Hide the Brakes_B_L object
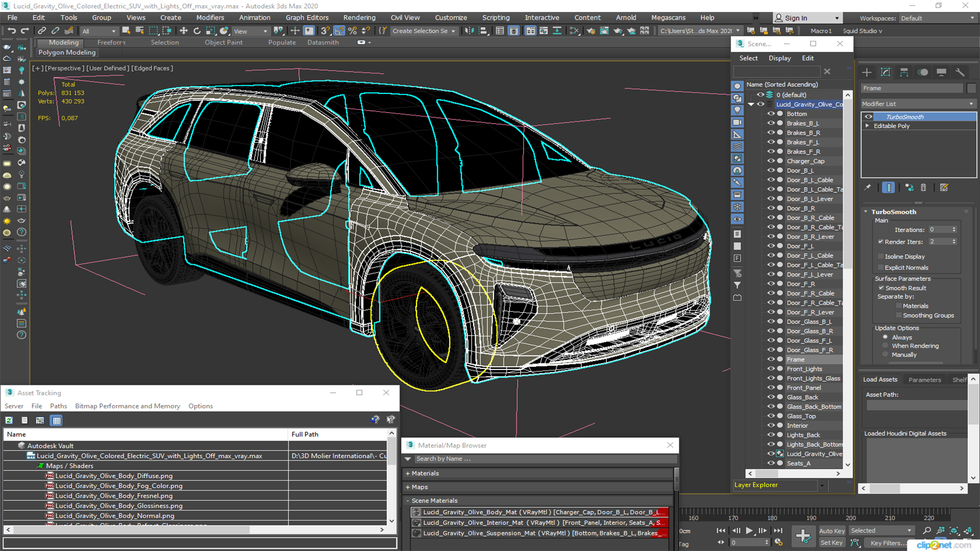 pyautogui.click(x=771, y=123)
